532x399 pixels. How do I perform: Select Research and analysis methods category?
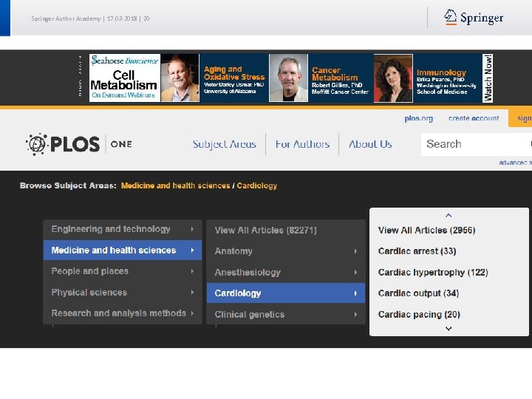tap(123, 313)
